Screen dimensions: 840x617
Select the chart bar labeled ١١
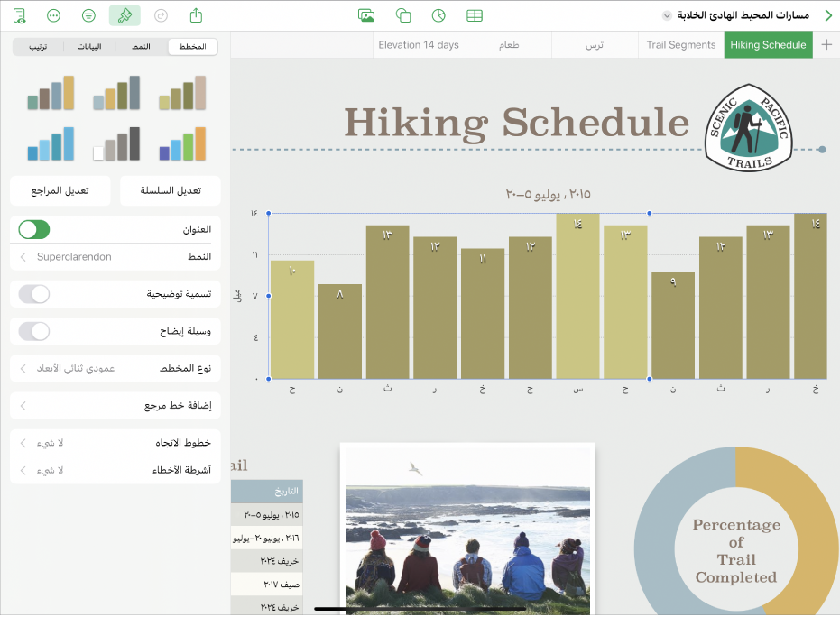pos(483,314)
